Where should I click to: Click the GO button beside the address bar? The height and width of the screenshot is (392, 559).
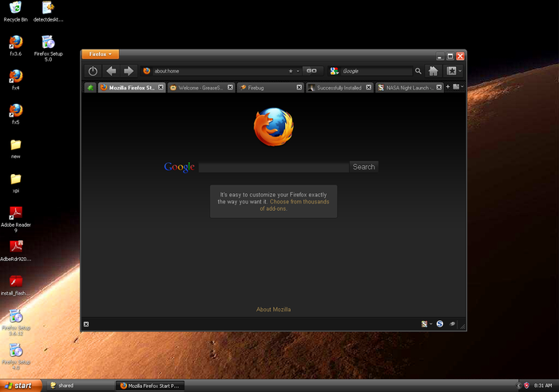(x=311, y=71)
